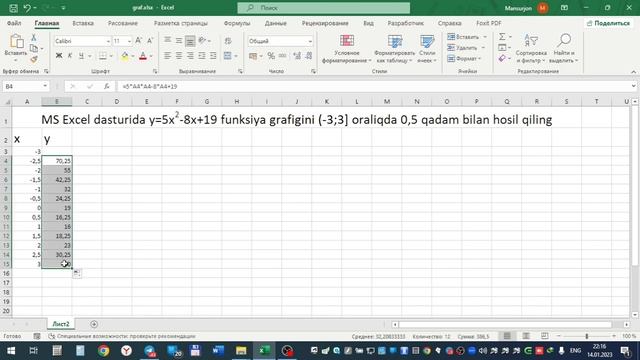Image resolution: width=640 pixels, height=360 pixels.
Task: Click the Find and Select magnifier icon
Action: pyautogui.click(x=564, y=41)
